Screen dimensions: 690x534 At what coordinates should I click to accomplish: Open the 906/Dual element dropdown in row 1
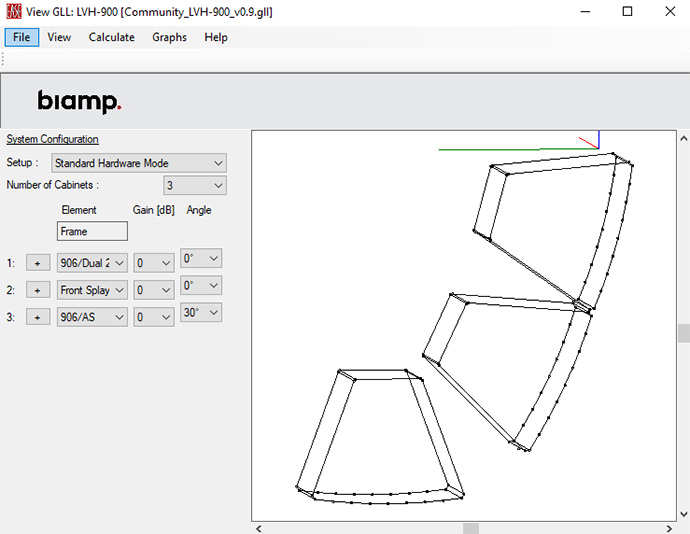pyautogui.click(x=92, y=263)
